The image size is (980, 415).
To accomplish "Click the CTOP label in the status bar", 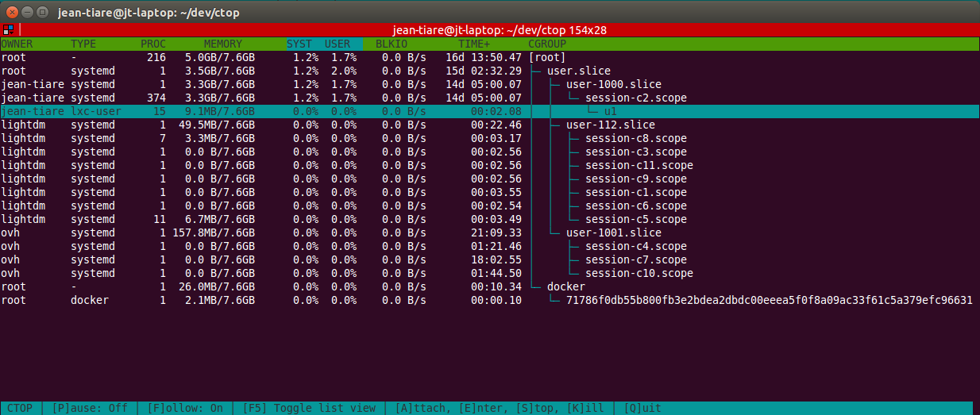I will point(20,408).
